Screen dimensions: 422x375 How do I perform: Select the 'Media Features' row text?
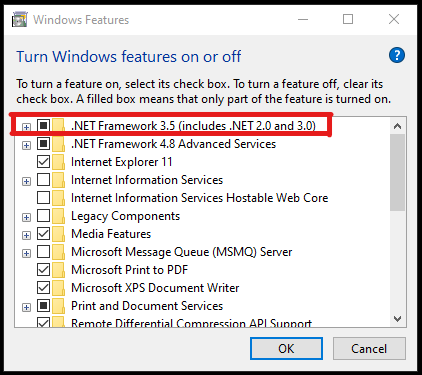pyautogui.click(x=111, y=234)
